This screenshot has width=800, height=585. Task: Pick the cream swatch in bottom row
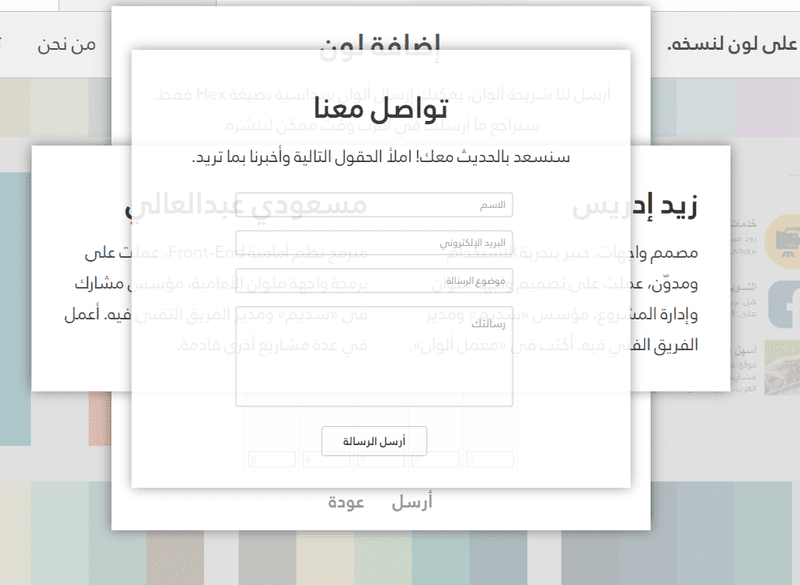(x=325, y=557)
